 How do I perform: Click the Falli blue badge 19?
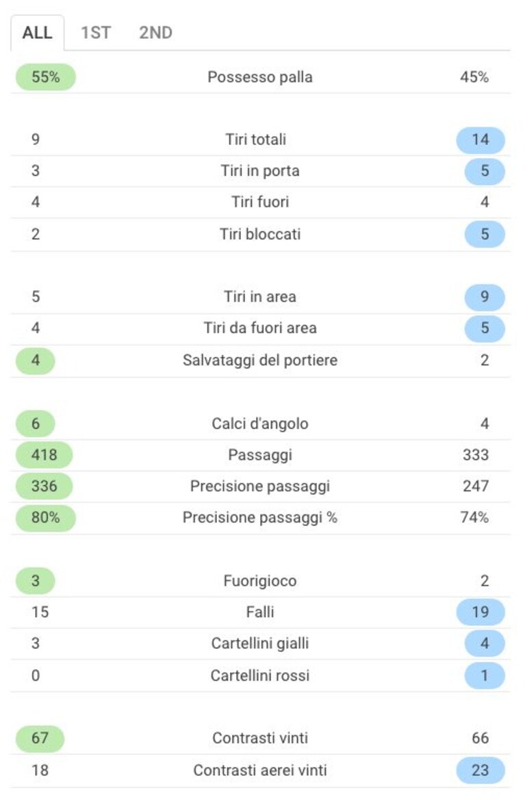(481, 612)
